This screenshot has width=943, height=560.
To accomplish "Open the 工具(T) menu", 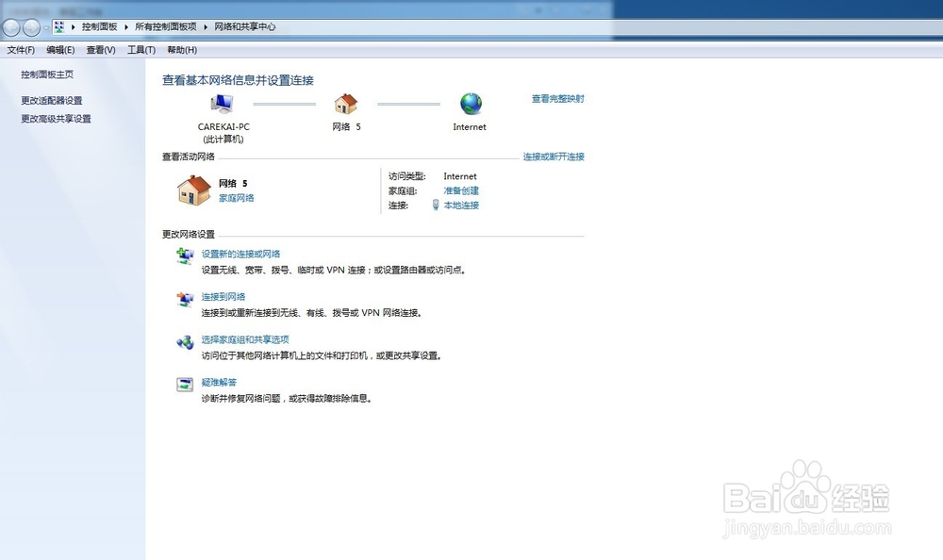I will point(141,50).
